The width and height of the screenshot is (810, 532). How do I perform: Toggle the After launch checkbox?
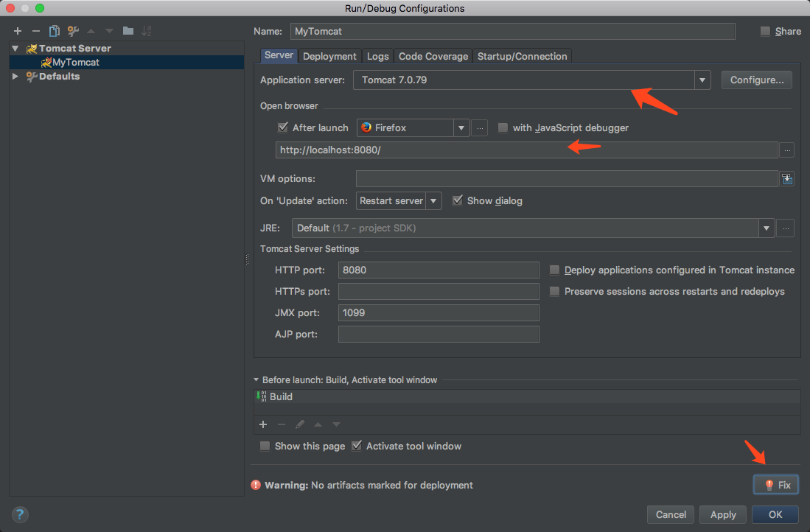coord(282,127)
